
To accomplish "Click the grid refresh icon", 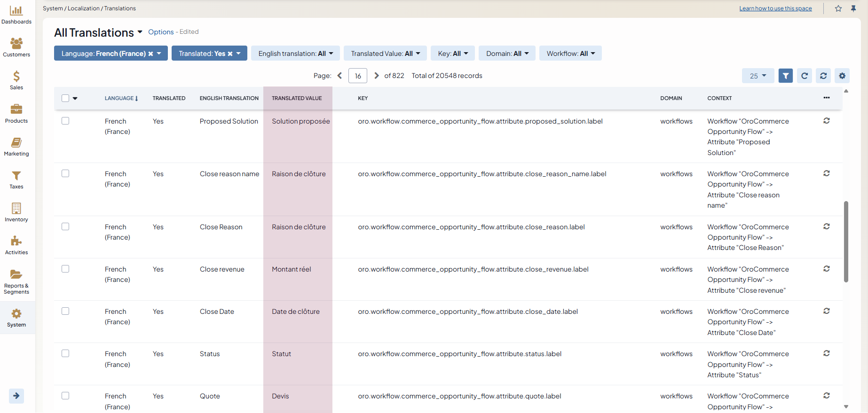I will pos(805,76).
